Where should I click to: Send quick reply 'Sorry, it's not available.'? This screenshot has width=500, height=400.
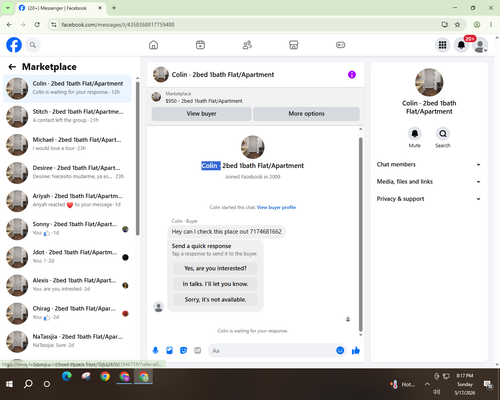coord(215,300)
